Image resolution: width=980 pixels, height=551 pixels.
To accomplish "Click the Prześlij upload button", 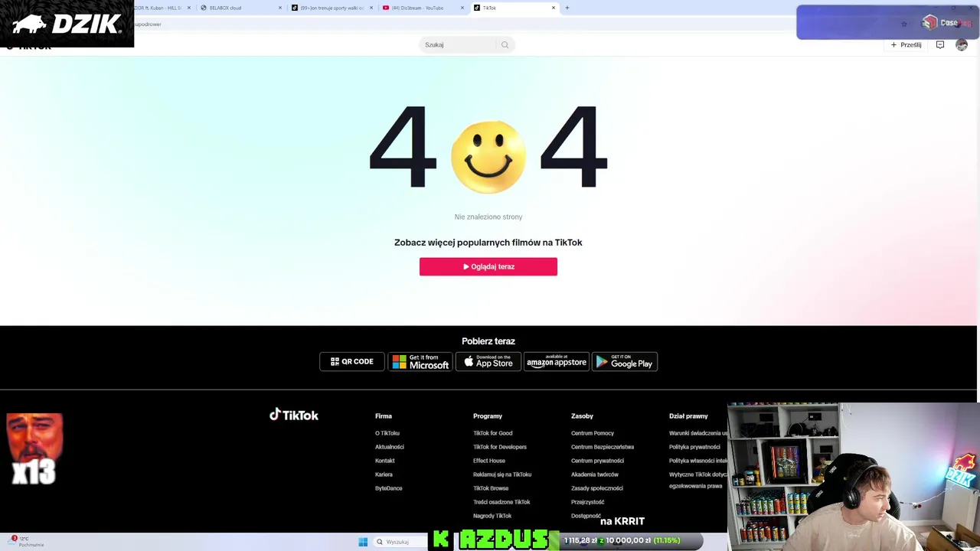I will [x=906, y=45].
